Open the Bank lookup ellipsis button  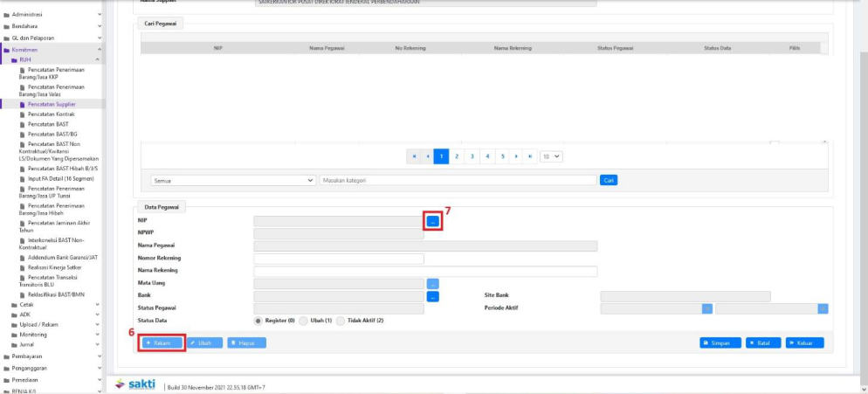pyautogui.click(x=433, y=297)
